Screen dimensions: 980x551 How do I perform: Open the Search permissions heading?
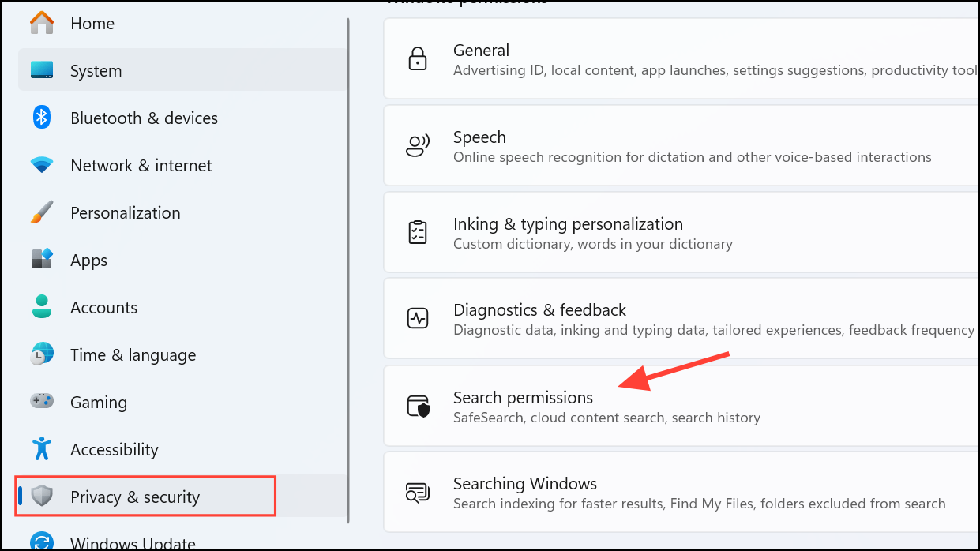[x=523, y=397]
